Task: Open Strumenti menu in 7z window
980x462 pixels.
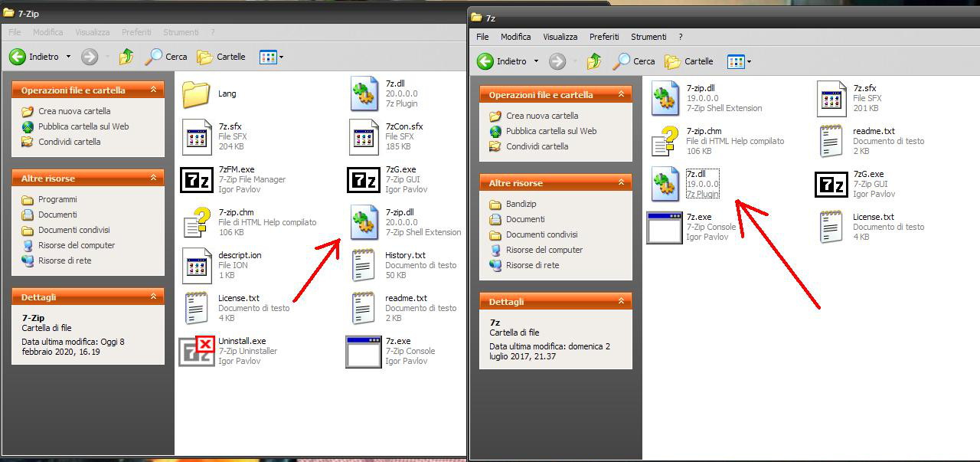Action: 648,37
